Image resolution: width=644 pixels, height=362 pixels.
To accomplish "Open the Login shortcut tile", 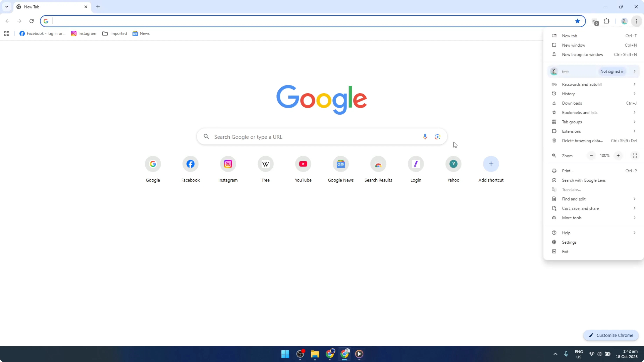I will (416, 169).
